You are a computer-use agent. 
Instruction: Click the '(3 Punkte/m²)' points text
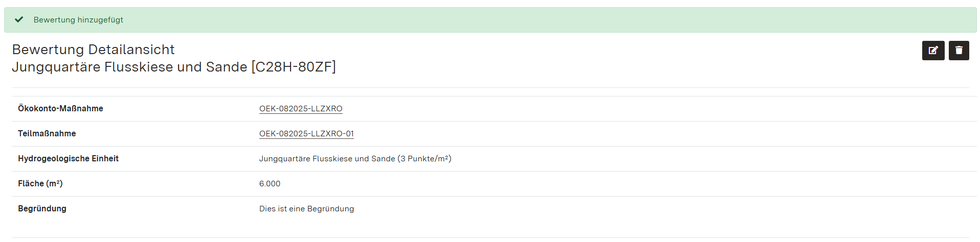425,159
